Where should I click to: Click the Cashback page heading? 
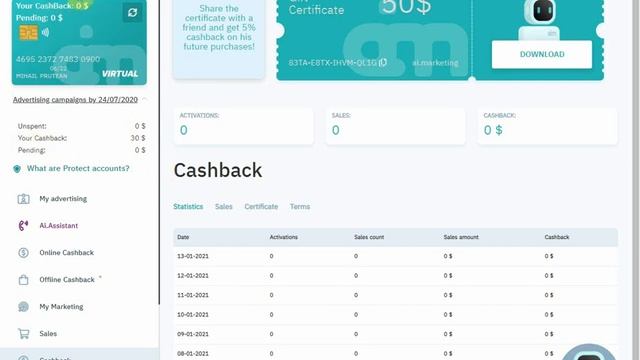(x=218, y=170)
